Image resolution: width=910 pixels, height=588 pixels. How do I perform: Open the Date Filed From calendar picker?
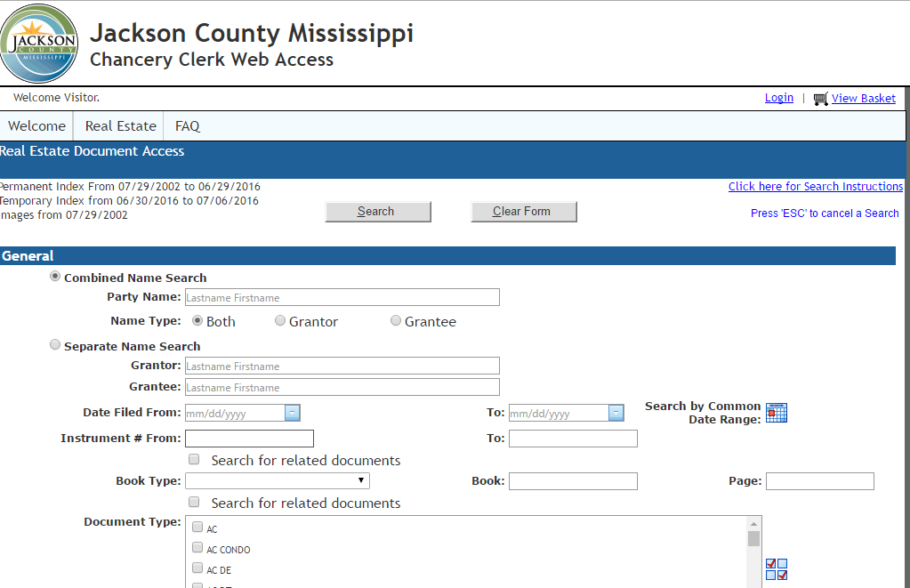294,413
